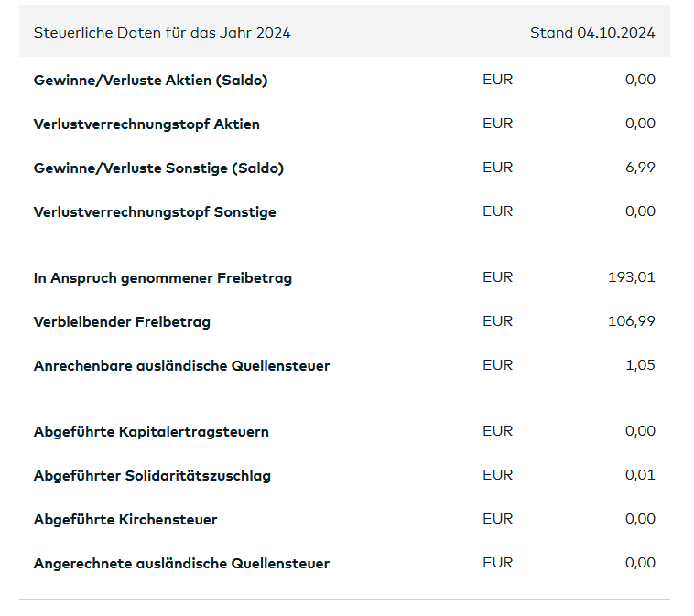Select the 'In Anspruch genommener Freibetrag' label
Viewport: 694px width, 616px height.
[162, 278]
